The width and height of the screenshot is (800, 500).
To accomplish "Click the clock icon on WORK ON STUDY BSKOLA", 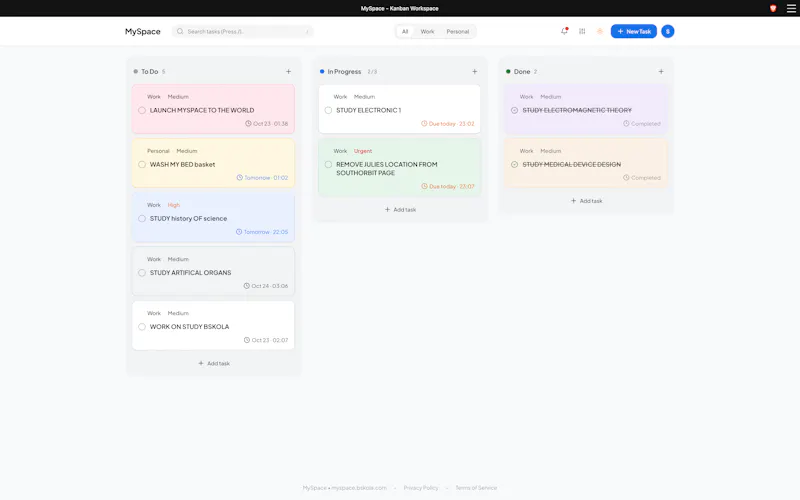I will tap(246, 340).
